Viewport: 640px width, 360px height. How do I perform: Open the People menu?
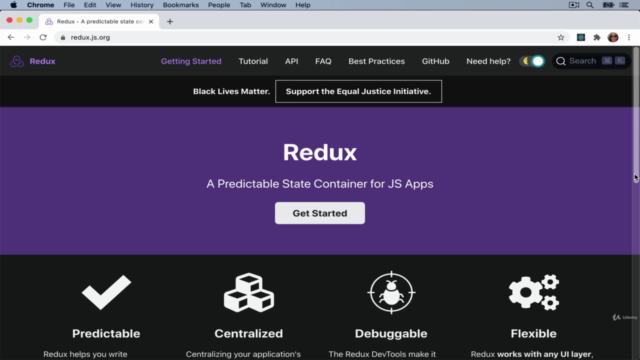219,5
